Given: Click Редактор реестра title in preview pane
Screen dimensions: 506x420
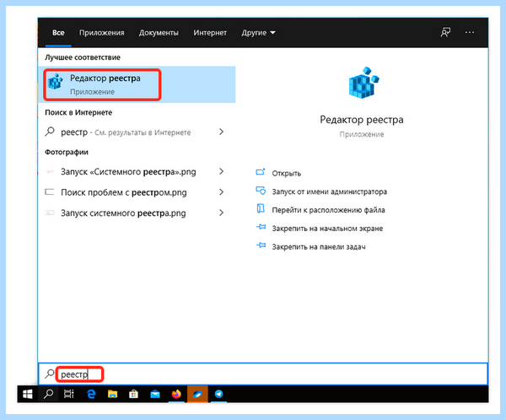Looking at the screenshot, I should pyautogui.click(x=362, y=120).
